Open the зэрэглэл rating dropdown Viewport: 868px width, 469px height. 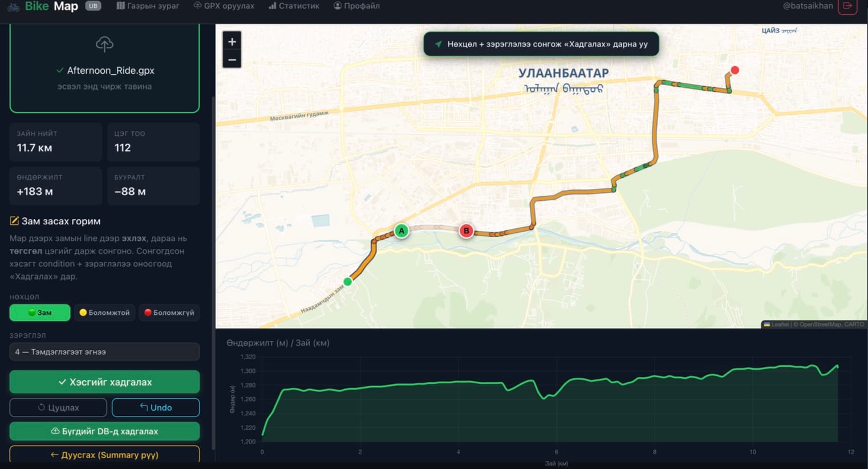(x=104, y=352)
